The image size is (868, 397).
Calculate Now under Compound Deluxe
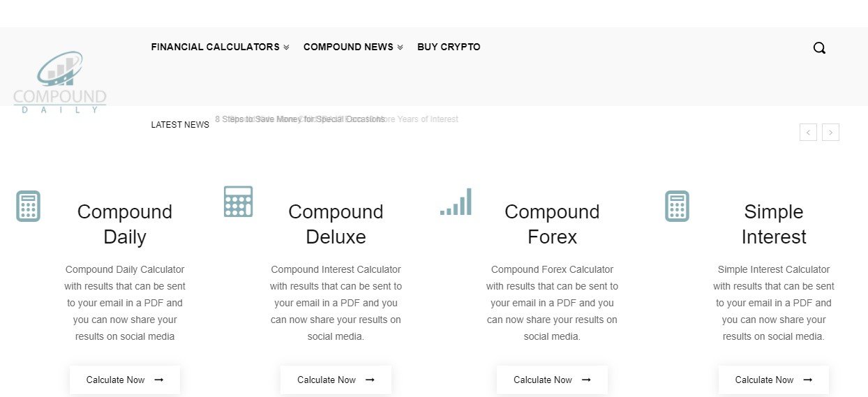[x=336, y=380]
